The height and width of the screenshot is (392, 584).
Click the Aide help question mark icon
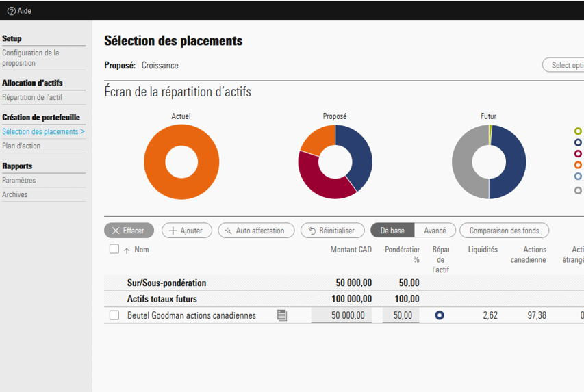coord(11,11)
